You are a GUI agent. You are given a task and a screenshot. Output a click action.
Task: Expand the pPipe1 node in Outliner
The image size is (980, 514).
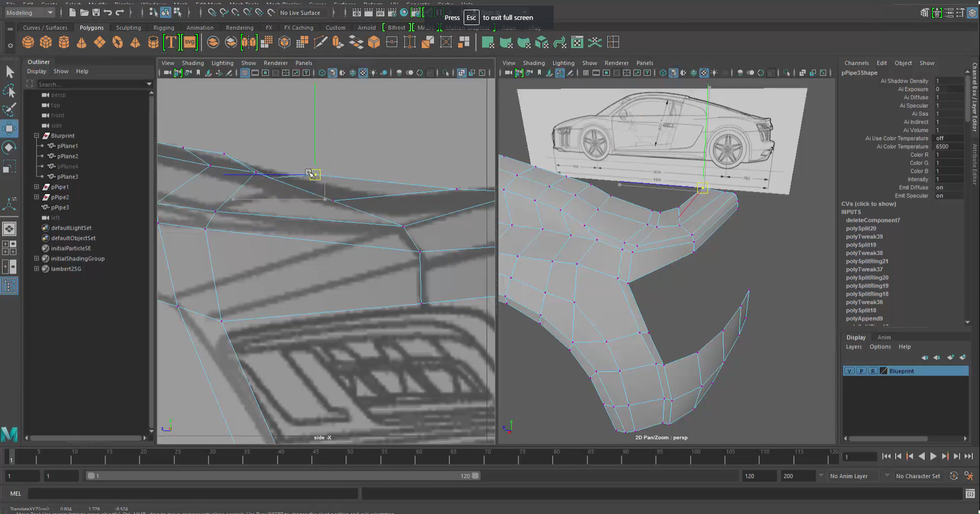[x=36, y=187]
